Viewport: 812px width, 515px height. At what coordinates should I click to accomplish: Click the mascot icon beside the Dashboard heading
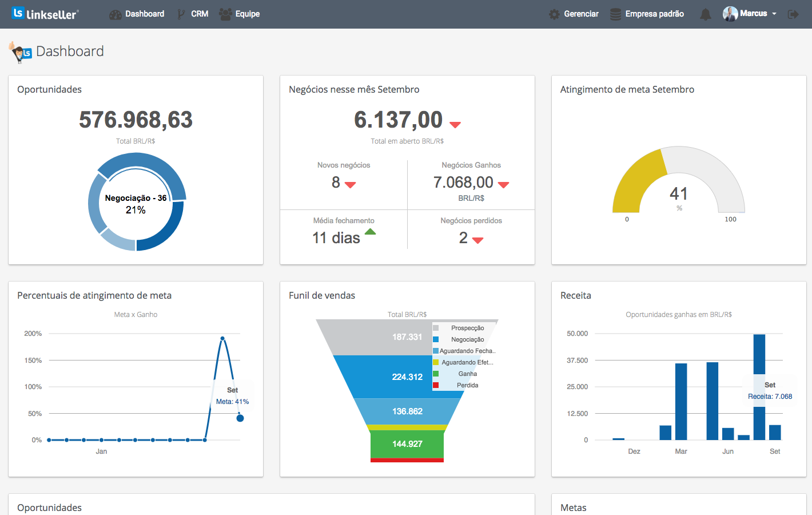[19, 51]
